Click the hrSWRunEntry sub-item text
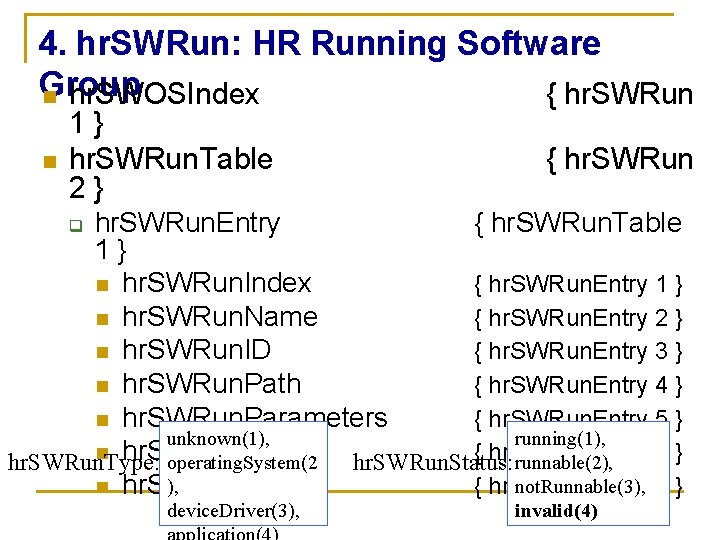This screenshot has width=720, height=540. pyautogui.click(x=187, y=224)
